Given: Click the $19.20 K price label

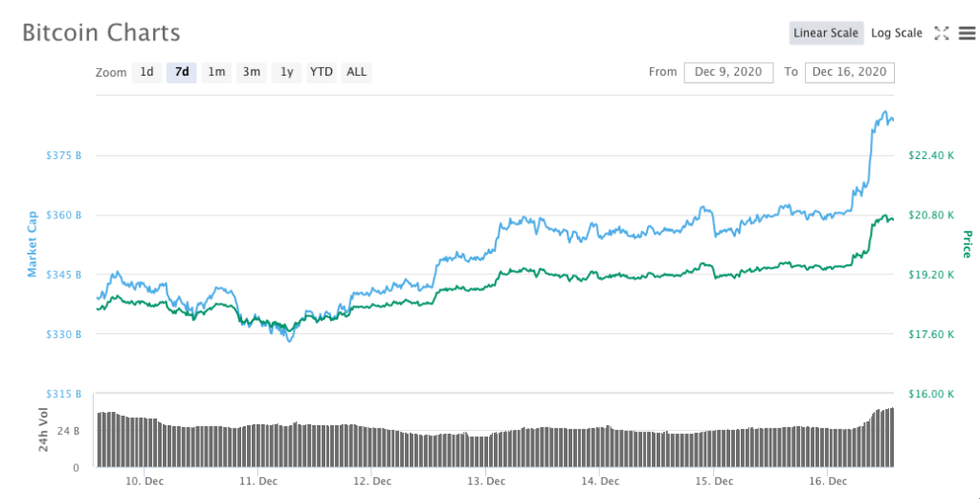Looking at the screenshot, I should [930, 275].
